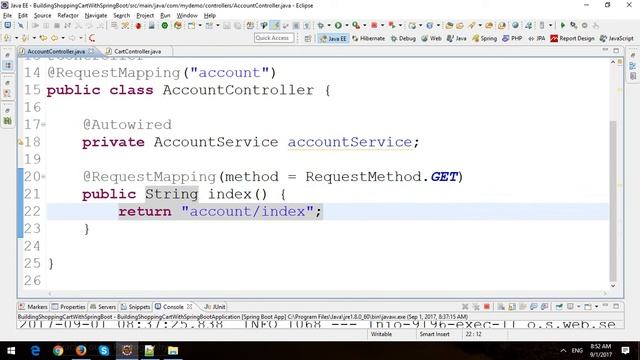This screenshot has width=640, height=360.
Task: Open the Window menu
Action: click(187, 16)
